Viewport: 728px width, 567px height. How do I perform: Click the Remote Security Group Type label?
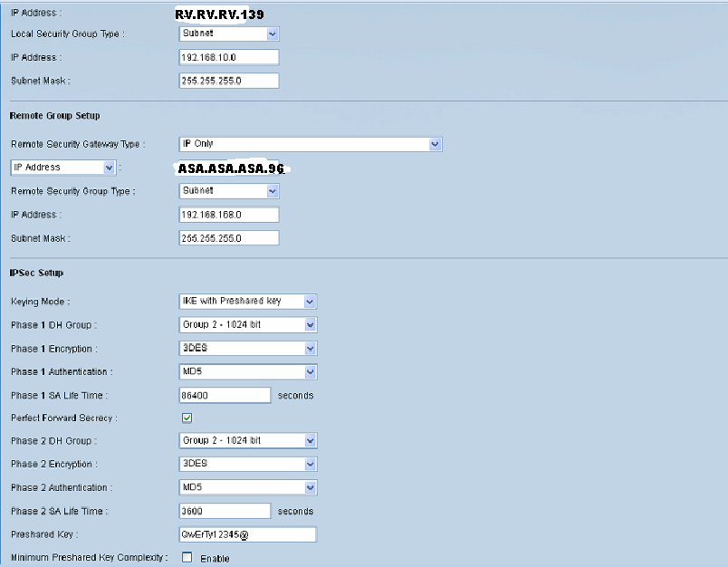73,191
